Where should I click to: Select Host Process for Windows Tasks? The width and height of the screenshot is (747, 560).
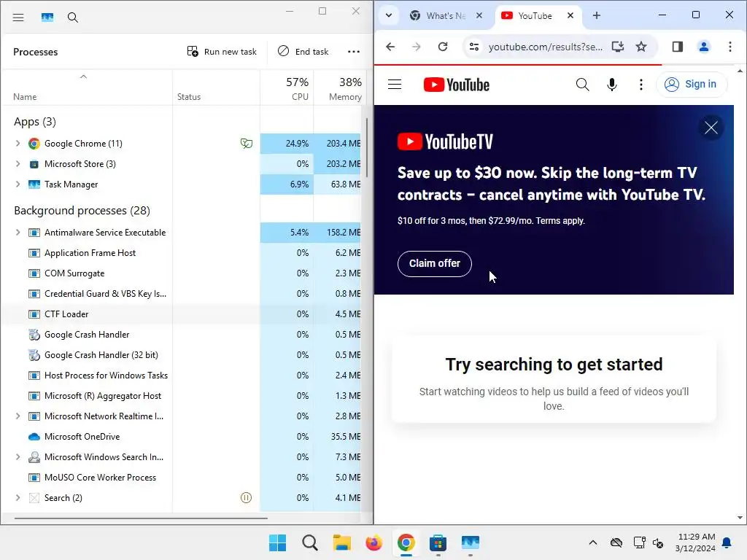(x=106, y=376)
